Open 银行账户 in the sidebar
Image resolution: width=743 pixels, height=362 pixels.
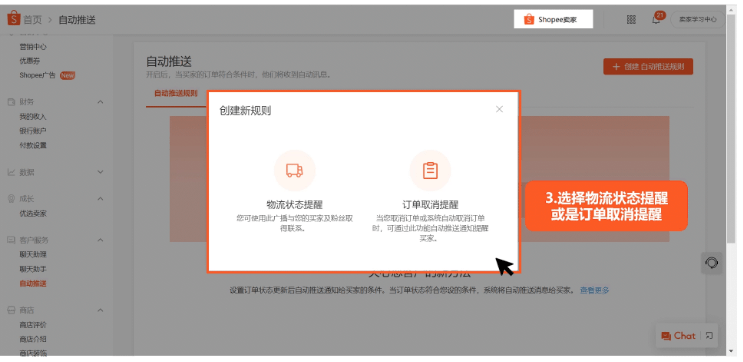[x=33, y=131]
